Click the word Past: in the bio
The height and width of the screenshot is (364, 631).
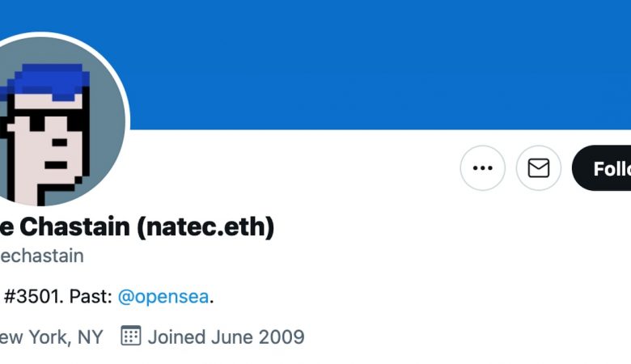(x=91, y=297)
